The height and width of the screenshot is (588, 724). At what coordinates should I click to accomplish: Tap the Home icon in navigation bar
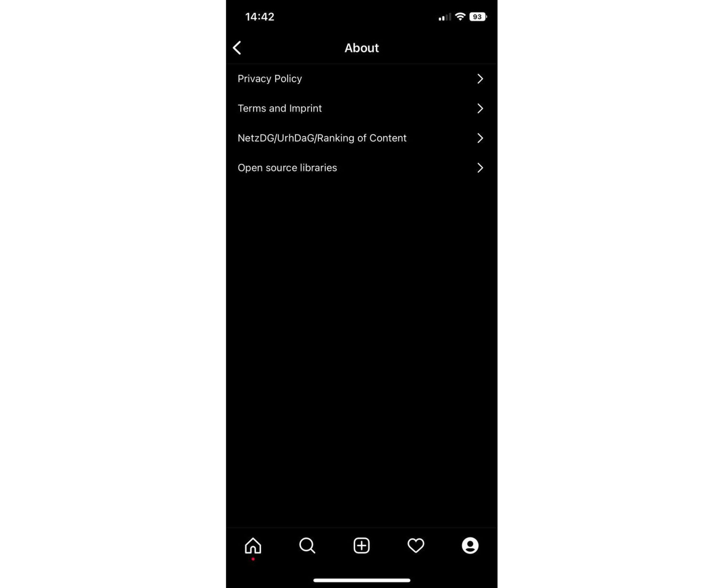(x=253, y=546)
